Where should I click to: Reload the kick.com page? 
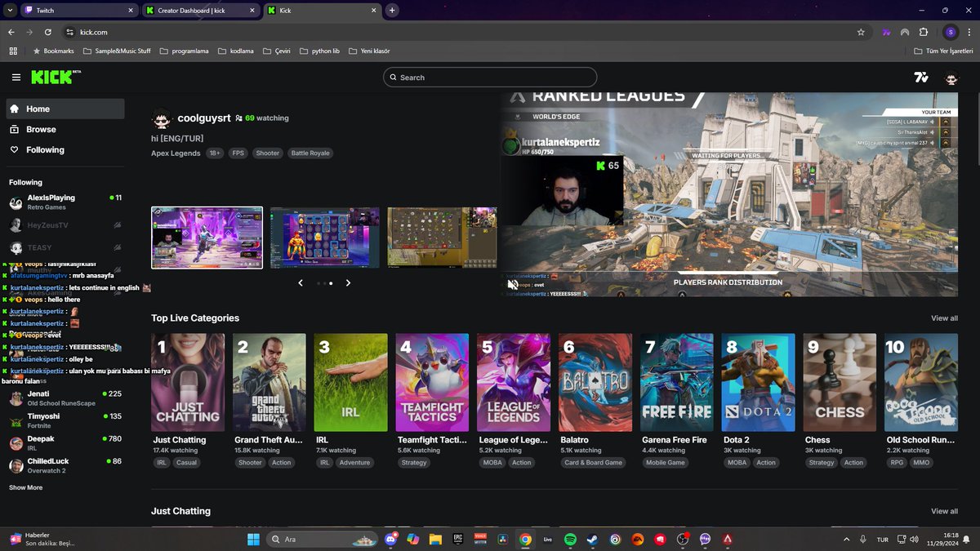point(48,32)
